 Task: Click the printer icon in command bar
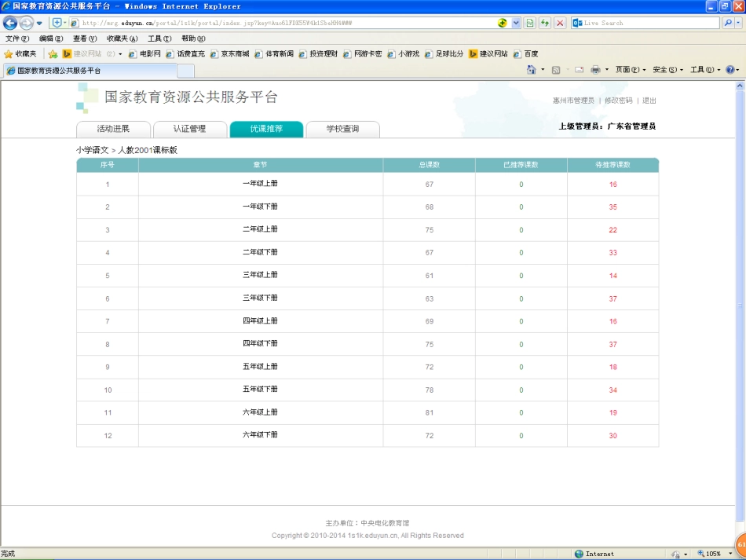595,70
